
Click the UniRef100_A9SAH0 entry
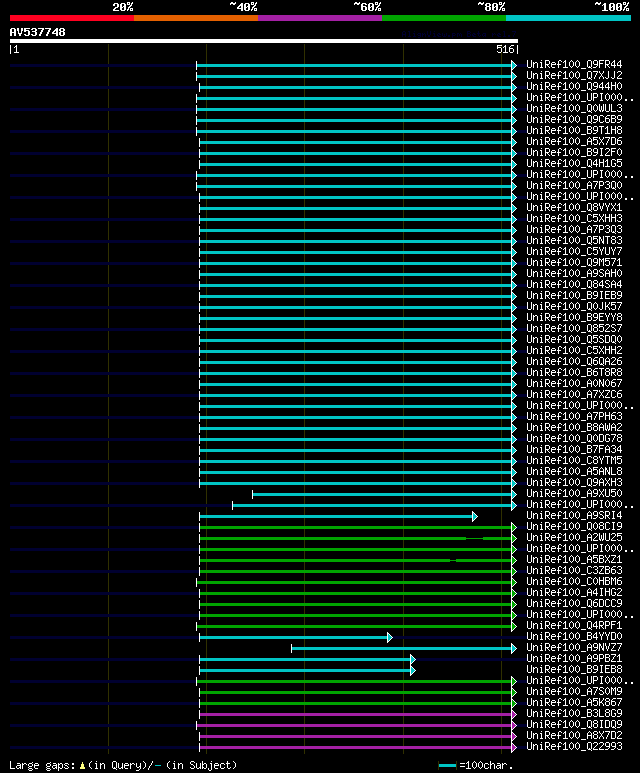(574, 273)
